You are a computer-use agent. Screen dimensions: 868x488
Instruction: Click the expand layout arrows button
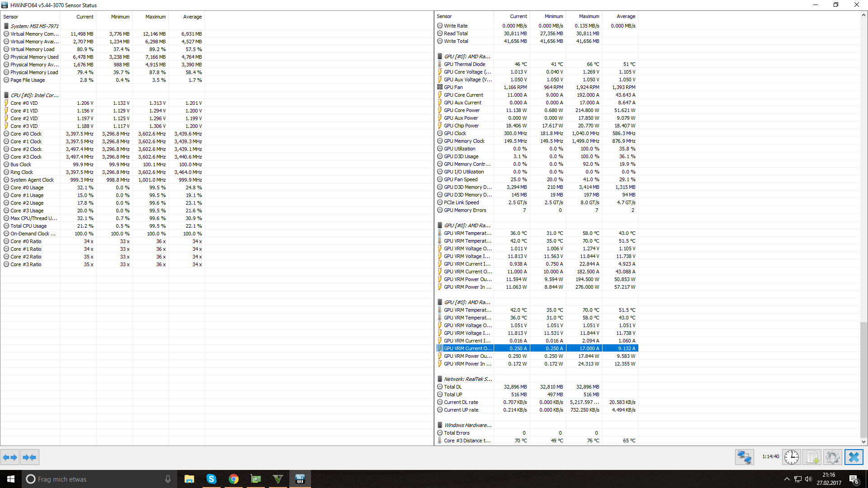(x=10, y=457)
